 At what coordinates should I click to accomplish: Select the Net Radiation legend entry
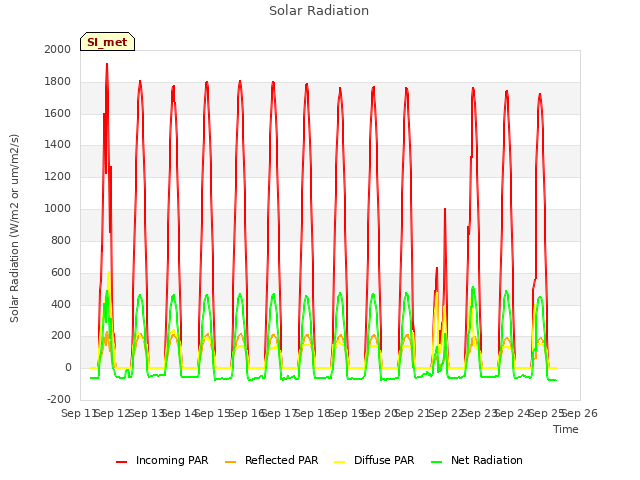pyautogui.click(x=477, y=460)
